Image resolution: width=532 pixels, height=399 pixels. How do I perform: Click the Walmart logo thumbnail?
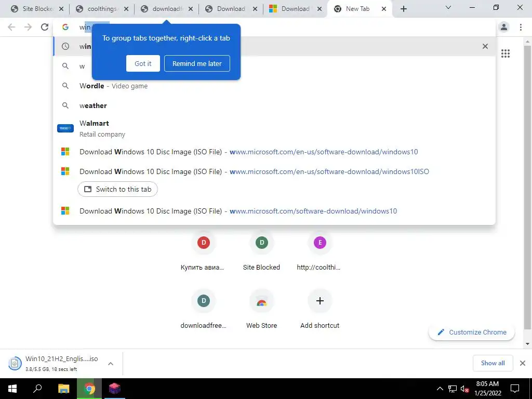click(65, 128)
